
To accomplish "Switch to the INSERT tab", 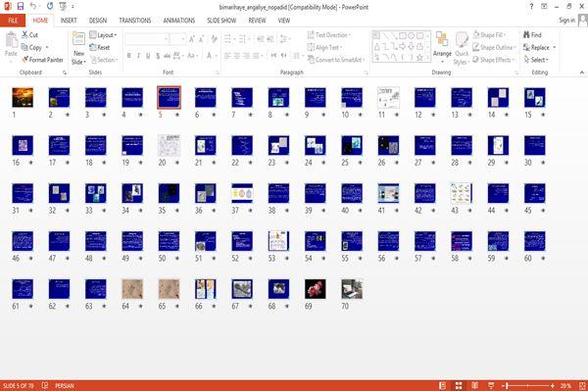I will [69, 21].
